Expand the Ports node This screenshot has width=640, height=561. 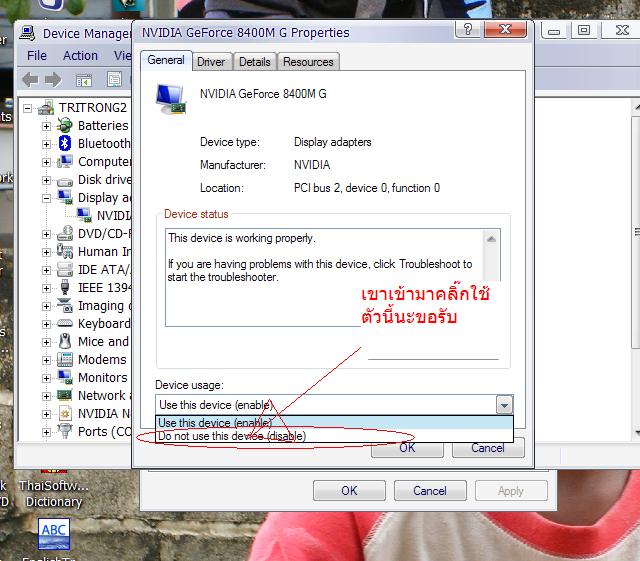[46, 432]
